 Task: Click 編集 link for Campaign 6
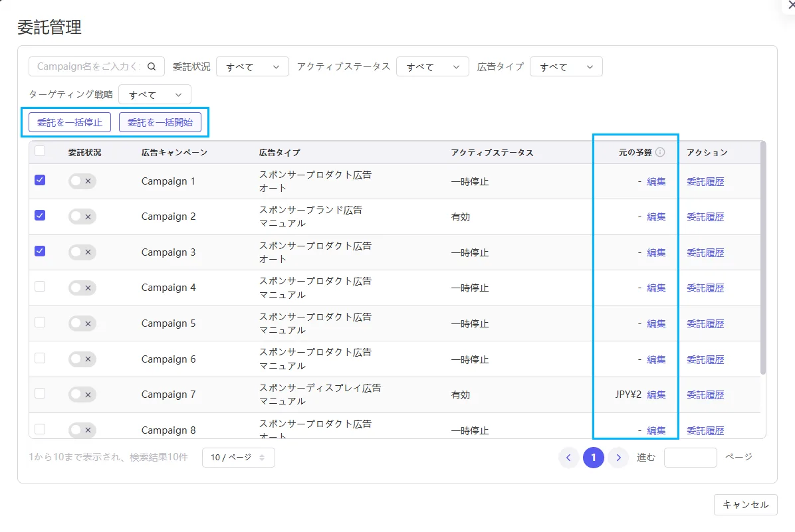coord(656,359)
